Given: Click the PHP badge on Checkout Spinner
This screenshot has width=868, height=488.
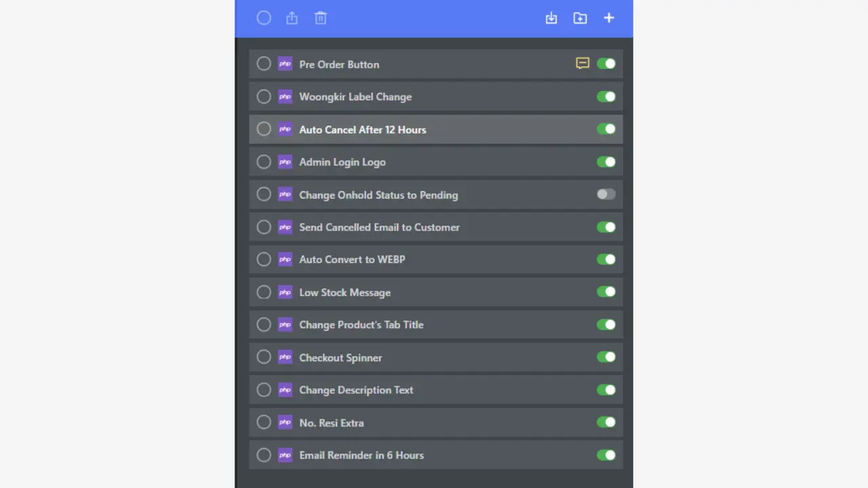Looking at the screenshot, I should tap(285, 357).
